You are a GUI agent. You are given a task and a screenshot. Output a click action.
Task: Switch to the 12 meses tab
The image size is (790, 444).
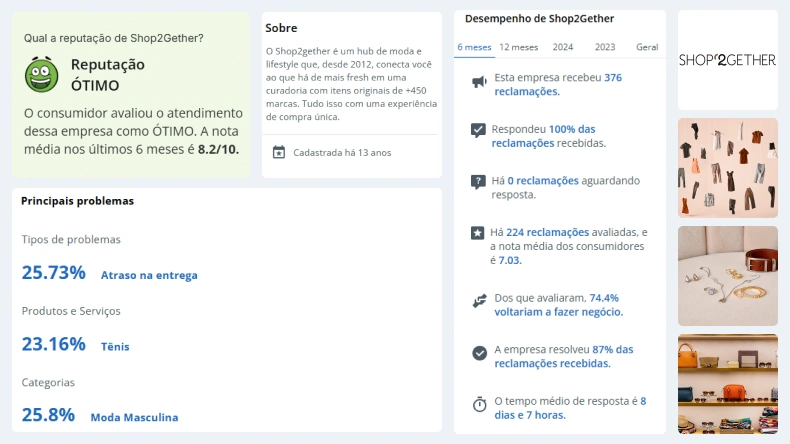point(518,47)
